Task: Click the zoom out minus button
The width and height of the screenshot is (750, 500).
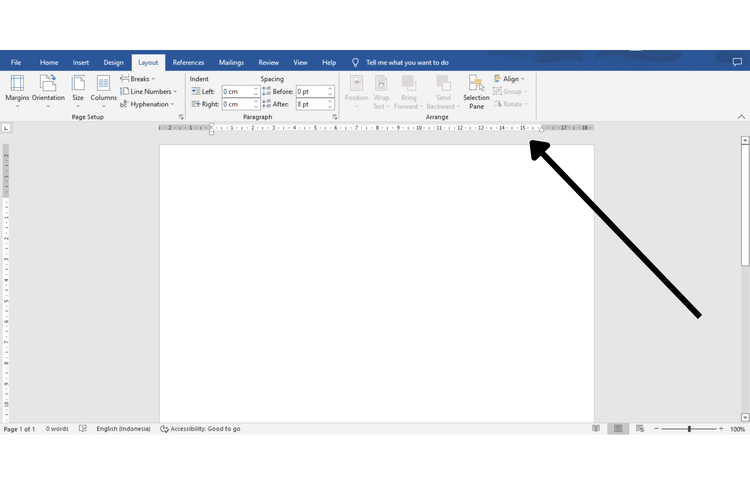Action: pyautogui.click(x=656, y=429)
